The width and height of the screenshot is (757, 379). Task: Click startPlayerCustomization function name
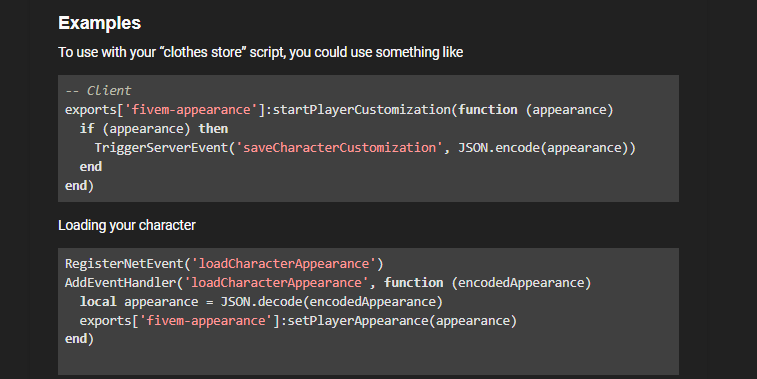(x=362, y=110)
